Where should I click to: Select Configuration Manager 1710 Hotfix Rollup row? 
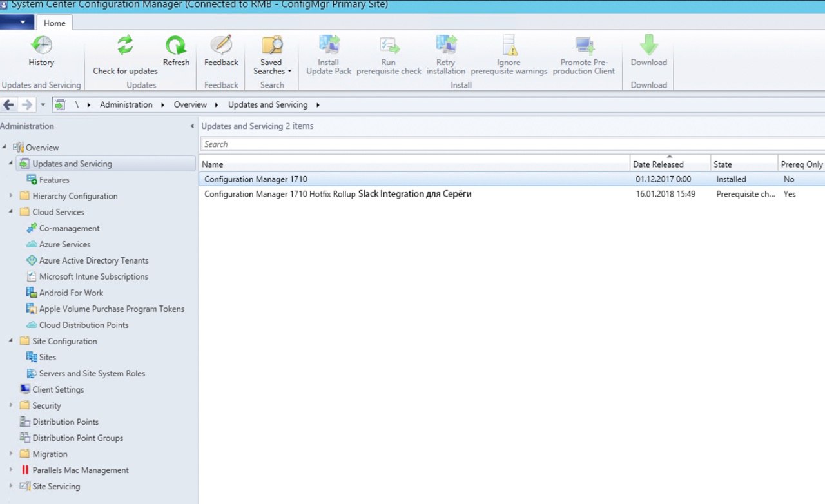pos(512,194)
